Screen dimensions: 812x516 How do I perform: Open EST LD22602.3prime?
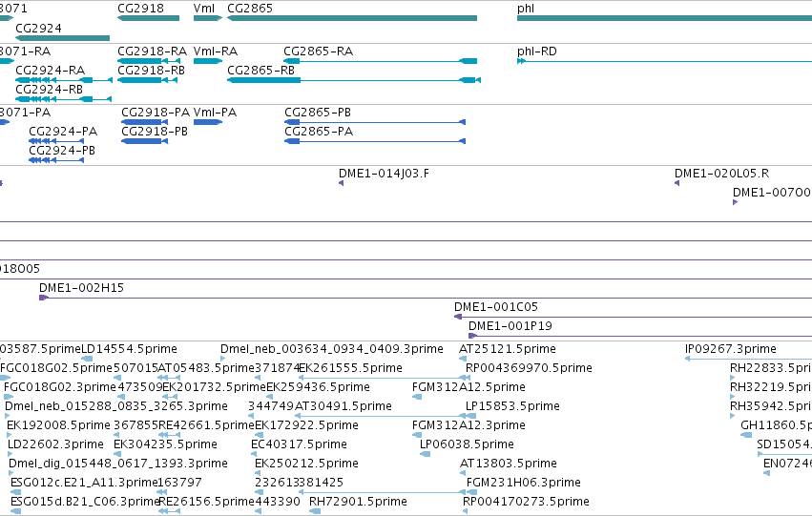pyautogui.click(x=55, y=444)
